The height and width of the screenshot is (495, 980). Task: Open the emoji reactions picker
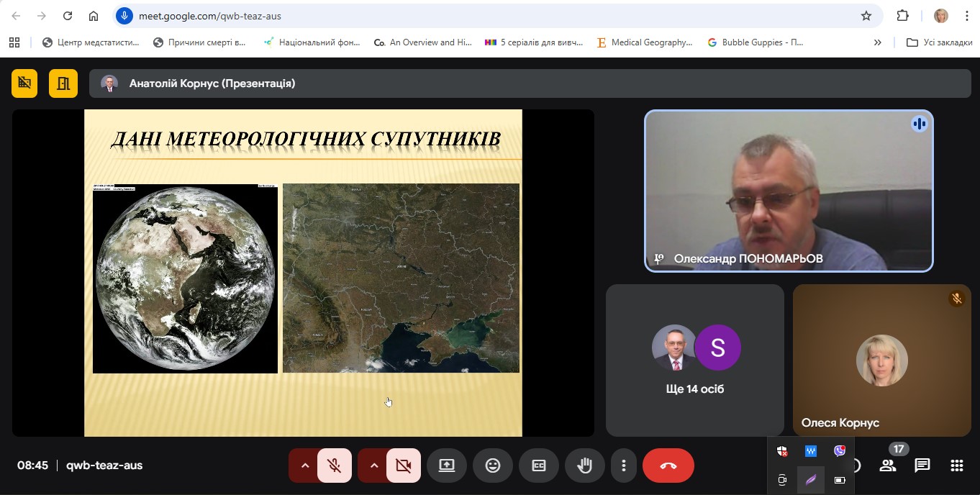click(492, 466)
